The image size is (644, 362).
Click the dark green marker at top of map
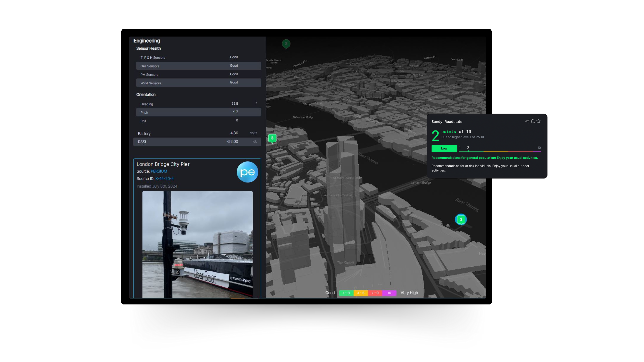(x=286, y=44)
